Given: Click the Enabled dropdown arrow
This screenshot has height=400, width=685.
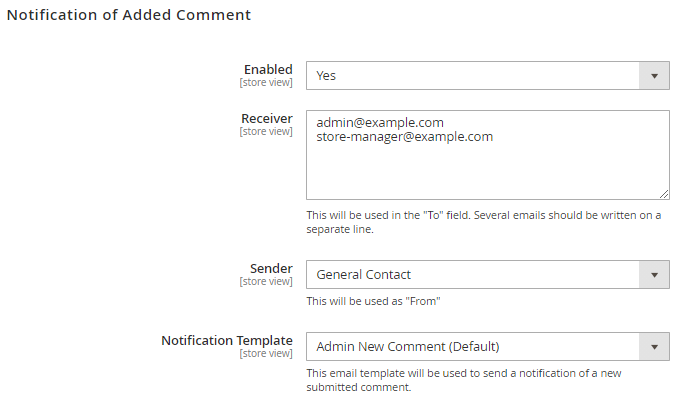Looking at the screenshot, I should [x=654, y=75].
